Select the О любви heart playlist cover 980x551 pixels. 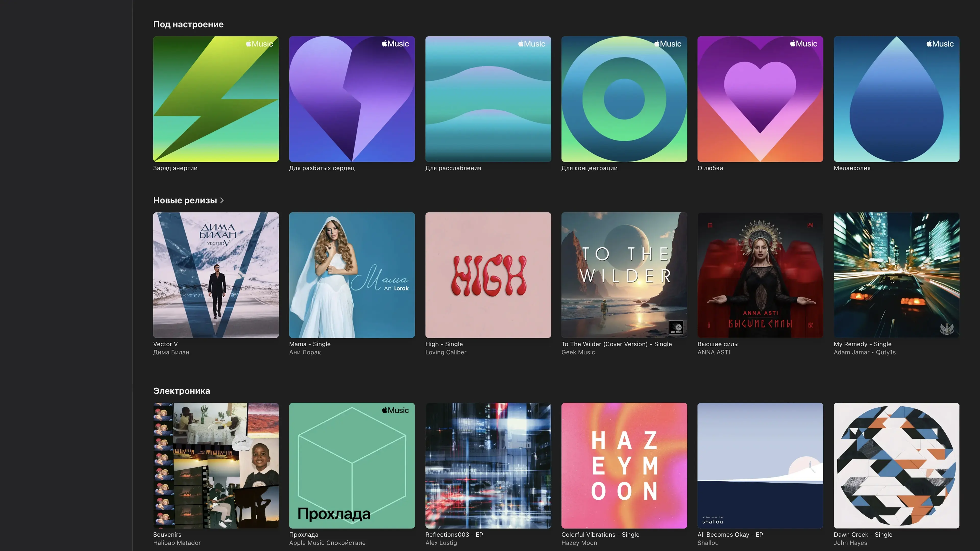(760, 99)
